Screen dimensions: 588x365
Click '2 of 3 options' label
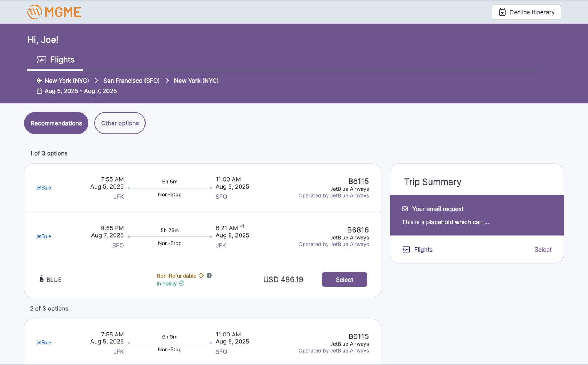point(49,308)
